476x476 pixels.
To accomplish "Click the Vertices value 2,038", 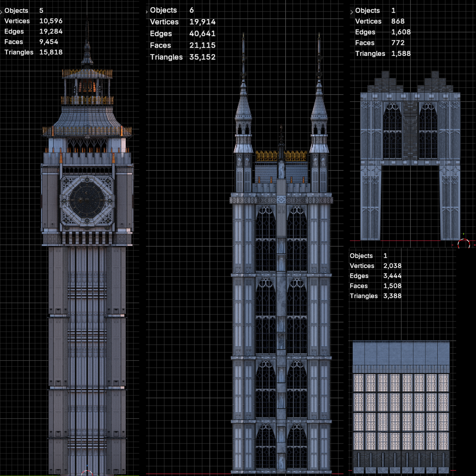I will (x=392, y=266).
